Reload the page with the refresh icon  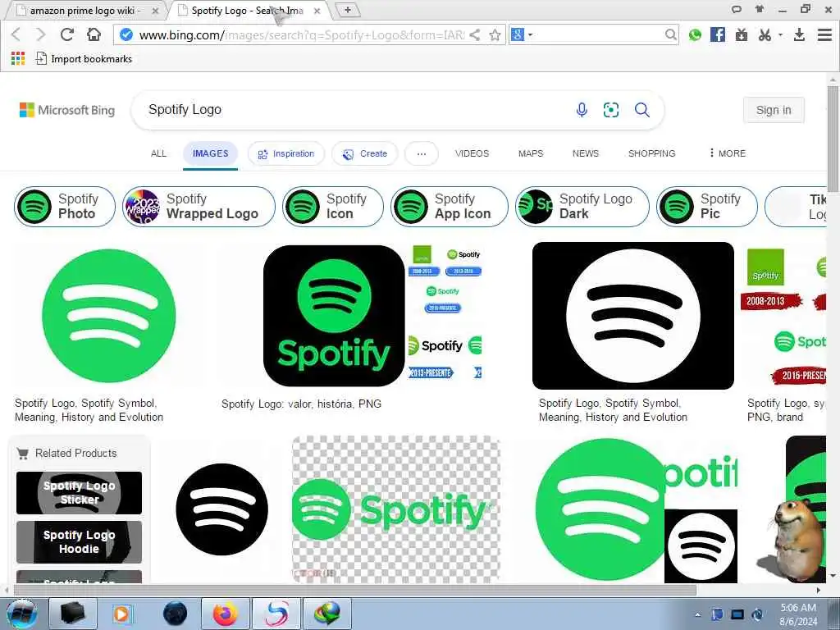(67, 34)
